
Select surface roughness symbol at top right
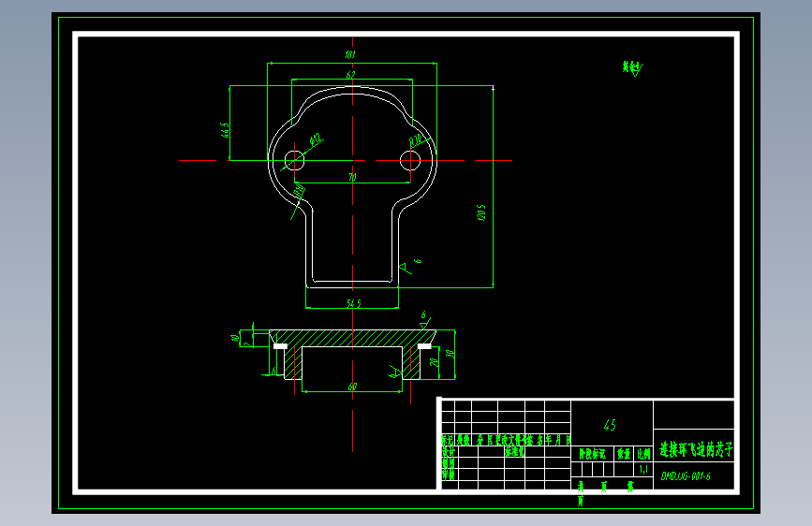pos(633,67)
